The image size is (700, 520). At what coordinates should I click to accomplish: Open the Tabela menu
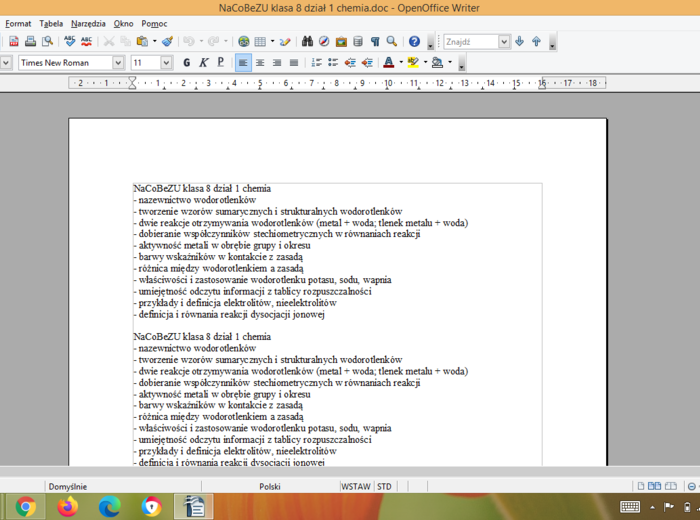click(51, 23)
